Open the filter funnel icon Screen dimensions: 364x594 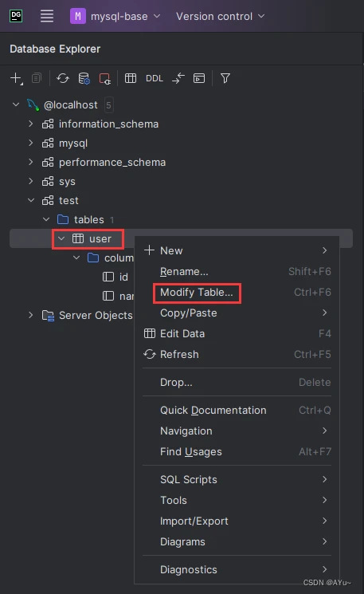[x=225, y=78]
